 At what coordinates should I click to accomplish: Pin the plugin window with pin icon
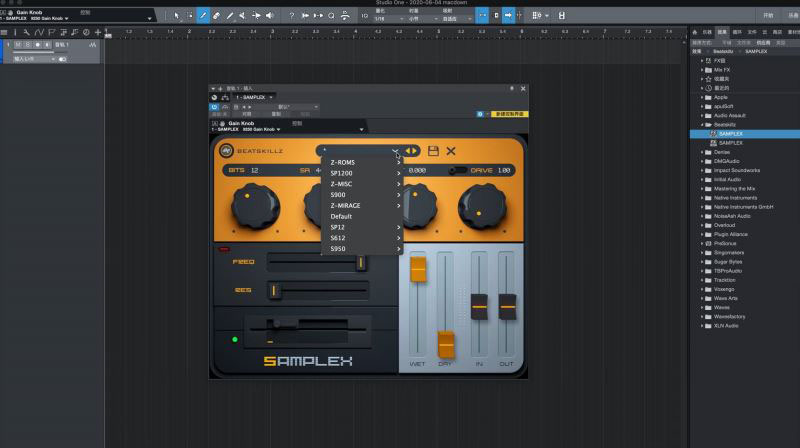coord(512,88)
